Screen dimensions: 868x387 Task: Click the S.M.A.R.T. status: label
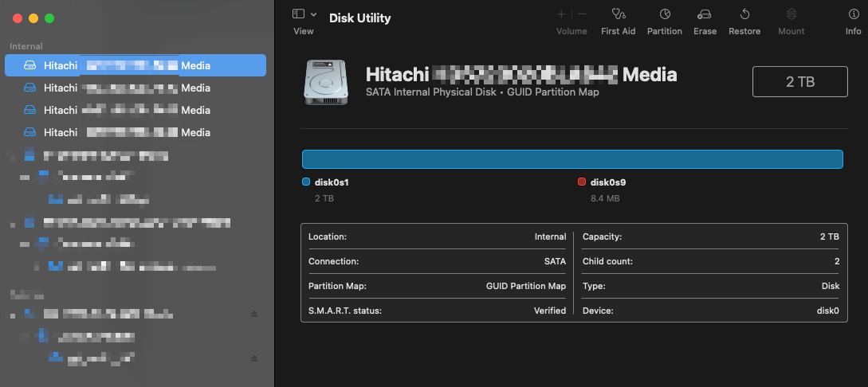point(345,311)
